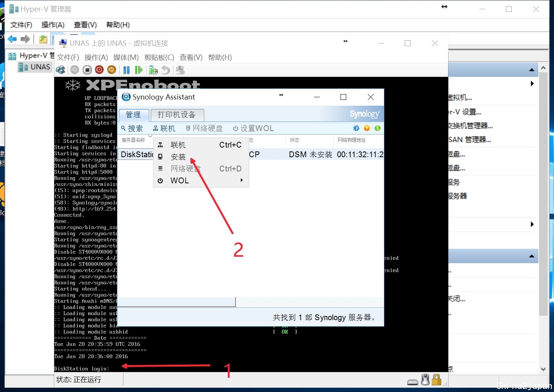
Task: Click 搜索 in Synology Assistant toolbar
Action: pyautogui.click(x=132, y=128)
